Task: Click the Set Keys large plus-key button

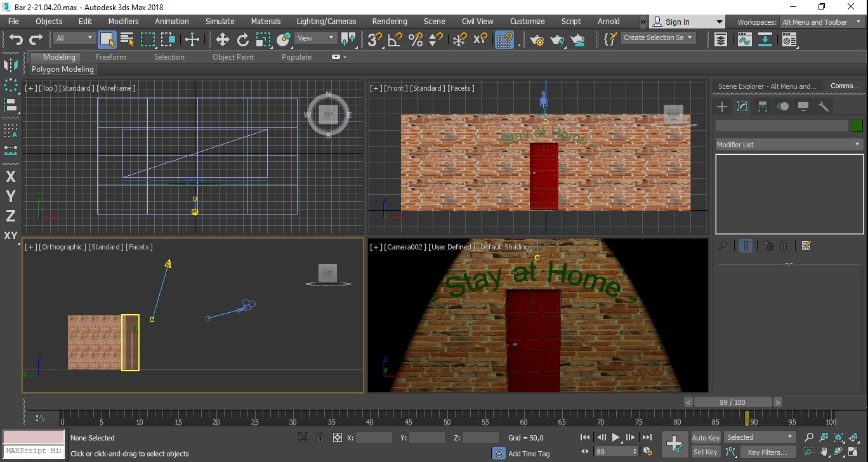Action: [674, 444]
